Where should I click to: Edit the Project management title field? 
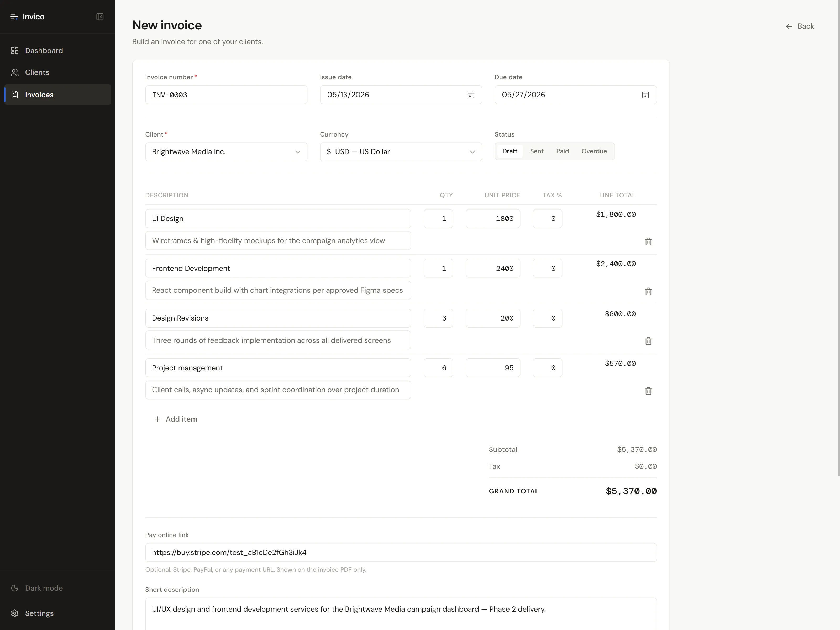click(x=278, y=368)
